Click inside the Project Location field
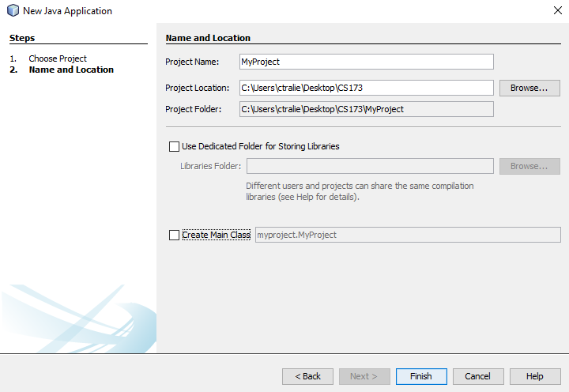Viewport: 569px width, 392px height. pos(367,88)
